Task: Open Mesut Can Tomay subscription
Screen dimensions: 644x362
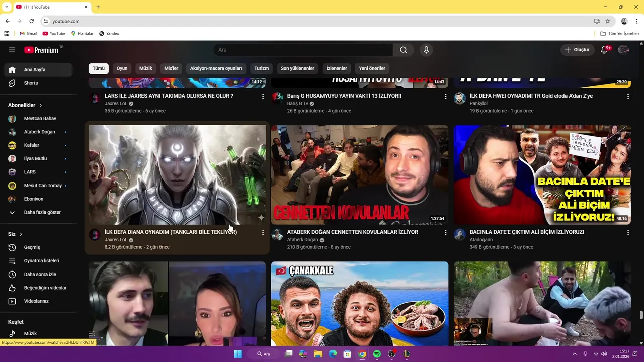Action: 38,186
